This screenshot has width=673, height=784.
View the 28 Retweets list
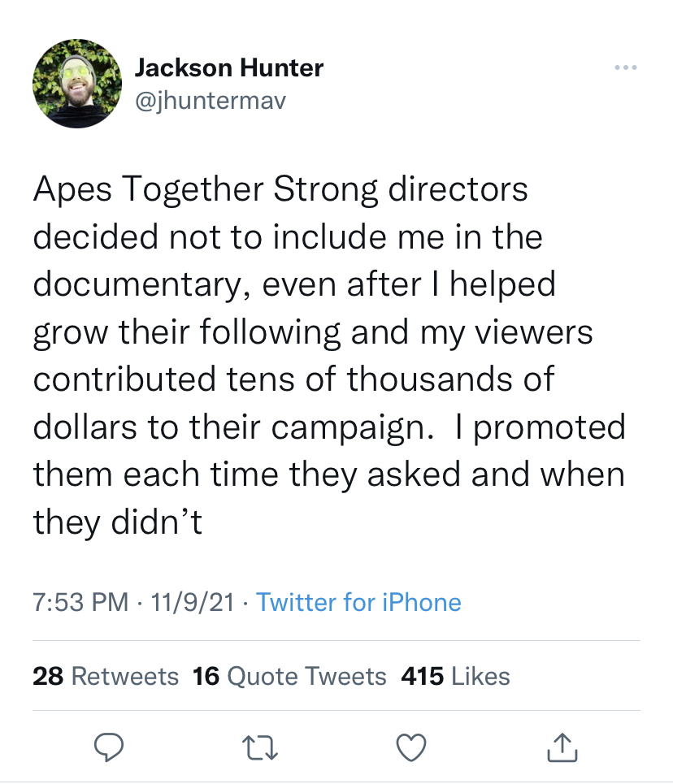point(106,676)
